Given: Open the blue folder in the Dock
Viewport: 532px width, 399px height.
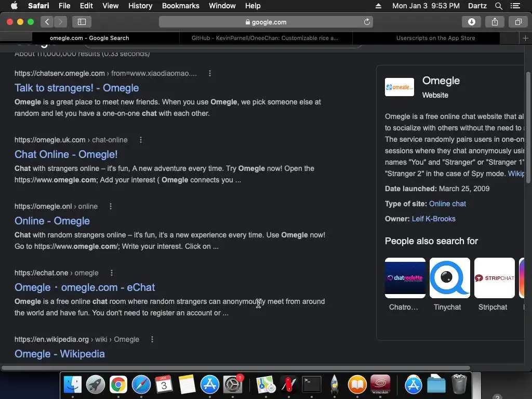Looking at the screenshot, I should (x=436, y=384).
